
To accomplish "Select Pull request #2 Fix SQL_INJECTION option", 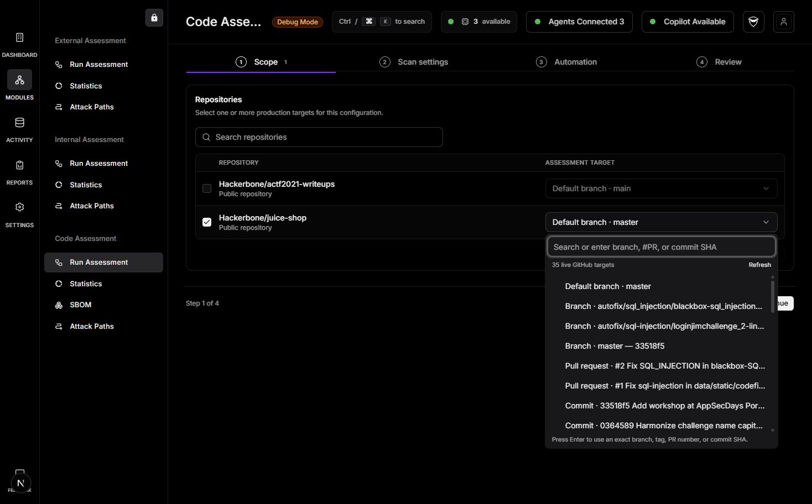I will pyautogui.click(x=659, y=366).
